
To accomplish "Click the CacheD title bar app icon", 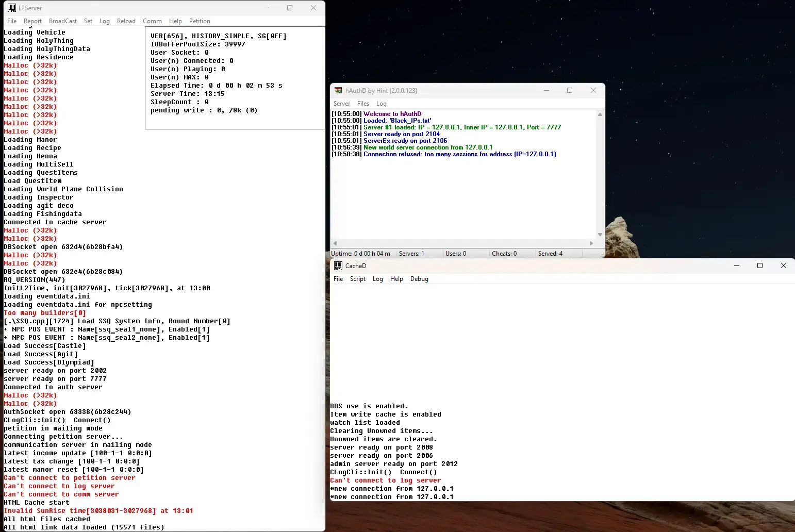I will click(338, 265).
